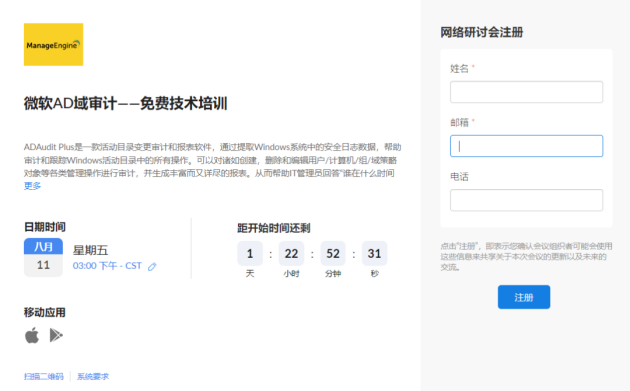Focus the 电话 input field
The image size is (630, 391).
pos(526,200)
